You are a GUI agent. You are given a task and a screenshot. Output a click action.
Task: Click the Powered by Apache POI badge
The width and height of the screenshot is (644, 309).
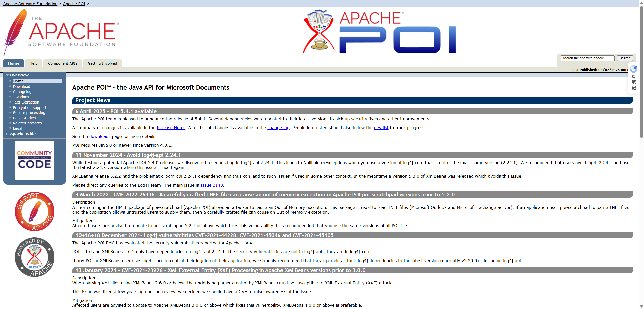34,257
